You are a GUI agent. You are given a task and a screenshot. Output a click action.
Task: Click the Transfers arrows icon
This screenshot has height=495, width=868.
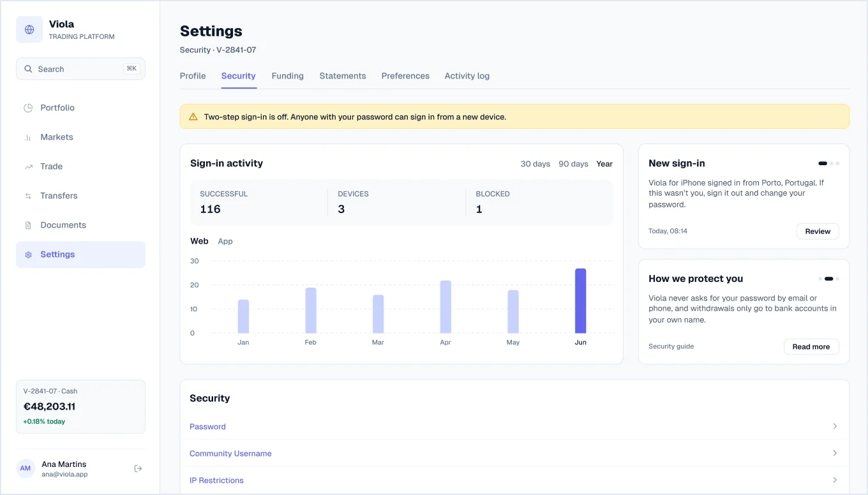28,196
